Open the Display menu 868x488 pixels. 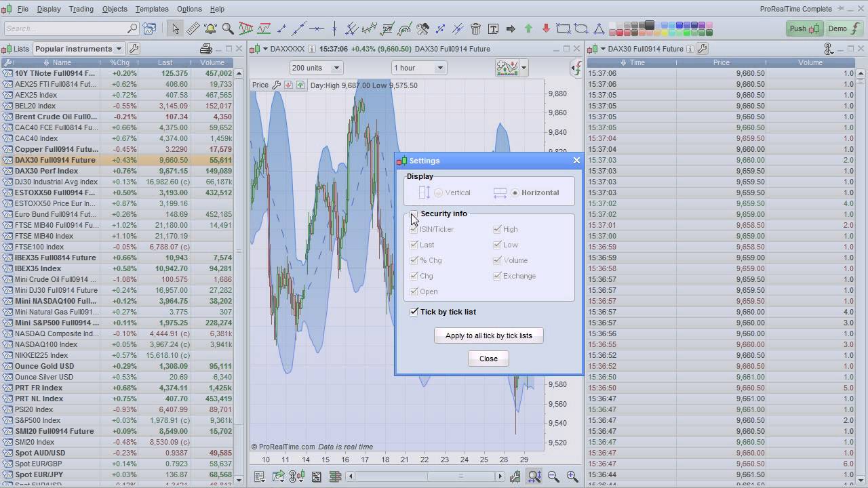(49, 9)
